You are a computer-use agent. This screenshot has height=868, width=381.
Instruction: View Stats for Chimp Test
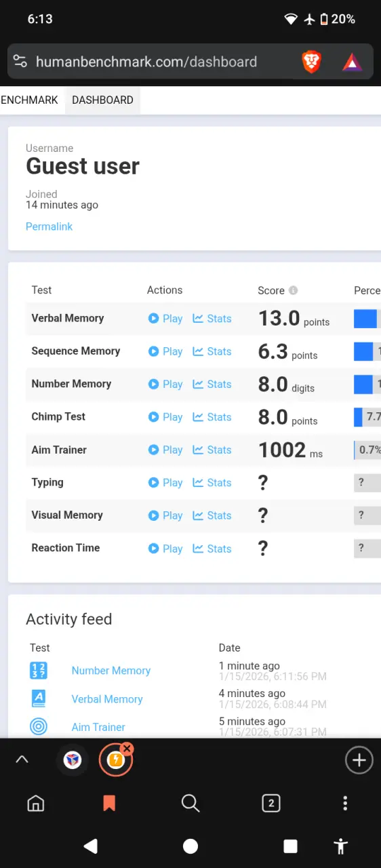coord(212,417)
